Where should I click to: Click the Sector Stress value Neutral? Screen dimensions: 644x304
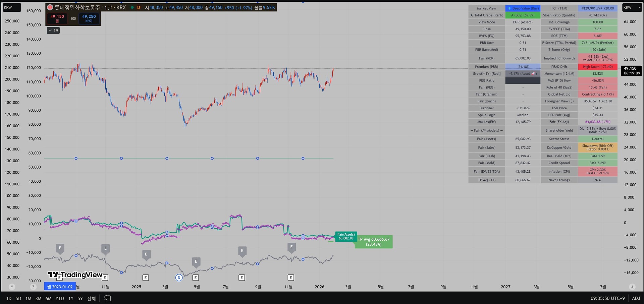(x=598, y=139)
